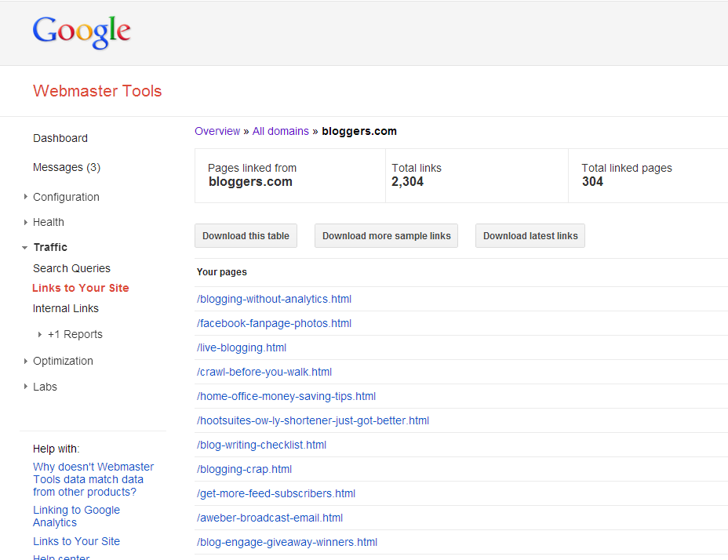Open Messages (3) in the sidebar
The width and height of the screenshot is (728, 560).
tap(67, 167)
